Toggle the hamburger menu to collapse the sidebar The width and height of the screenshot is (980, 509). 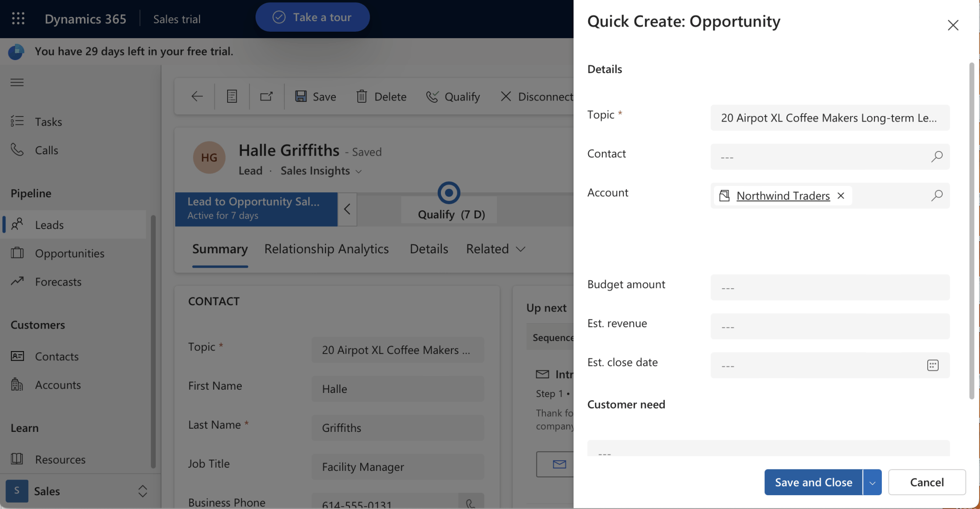(17, 83)
